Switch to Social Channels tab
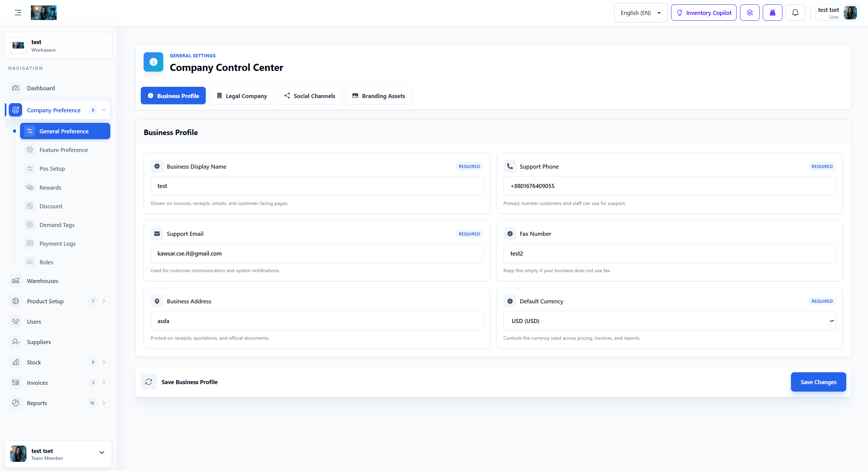Image resolution: width=868 pixels, height=471 pixels. point(310,96)
